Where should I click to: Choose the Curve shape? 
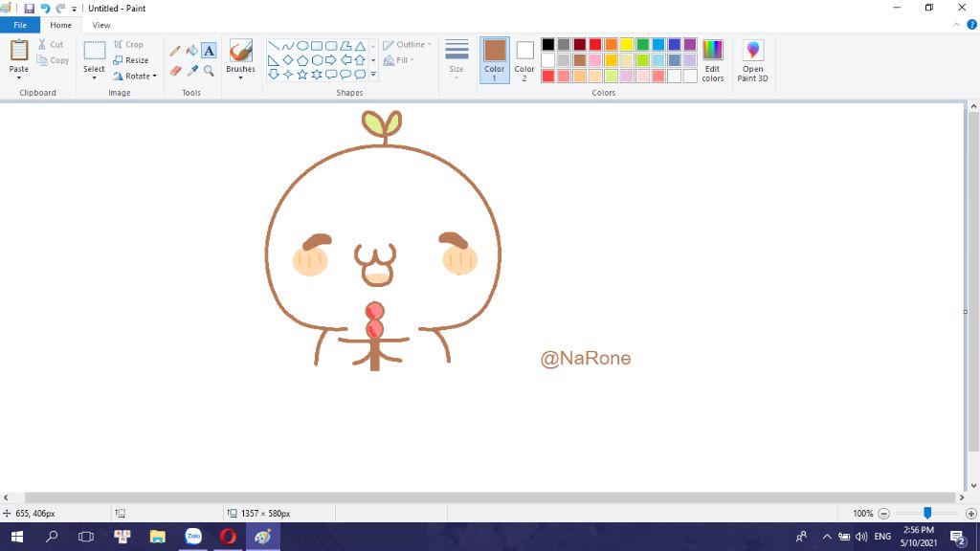pyautogui.click(x=287, y=46)
